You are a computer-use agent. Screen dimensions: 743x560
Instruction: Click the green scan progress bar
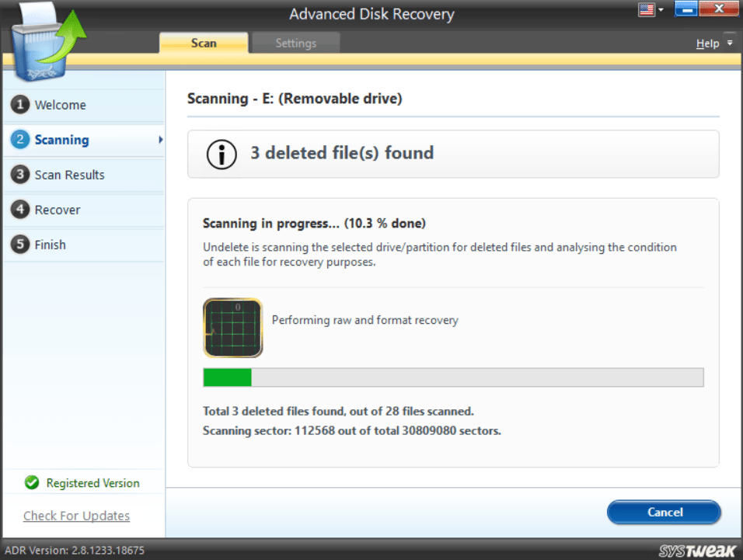pos(453,377)
